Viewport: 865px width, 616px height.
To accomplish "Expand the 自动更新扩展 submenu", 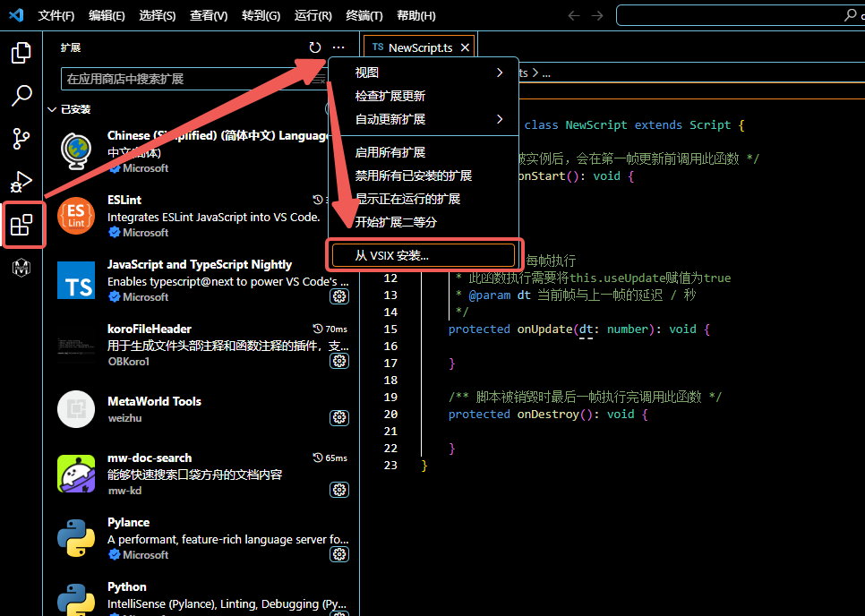I will [424, 119].
